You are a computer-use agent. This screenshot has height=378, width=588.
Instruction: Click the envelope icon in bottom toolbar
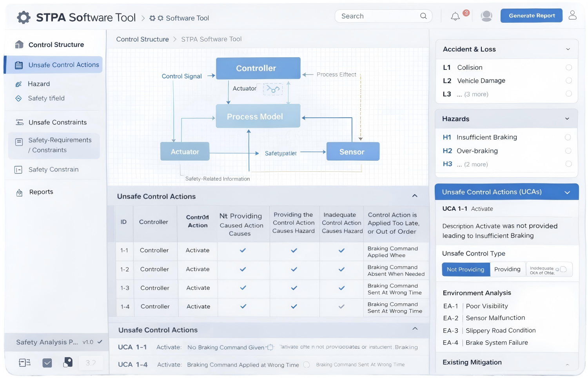(47, 363)
